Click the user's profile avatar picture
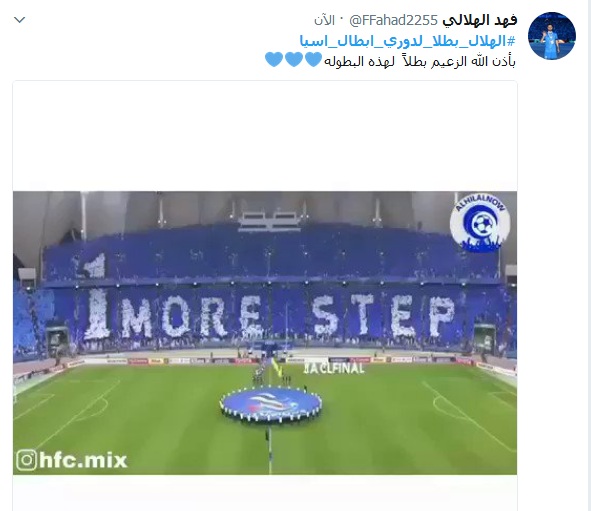Viewport: 591px width, 511px height. click(551, 36)
